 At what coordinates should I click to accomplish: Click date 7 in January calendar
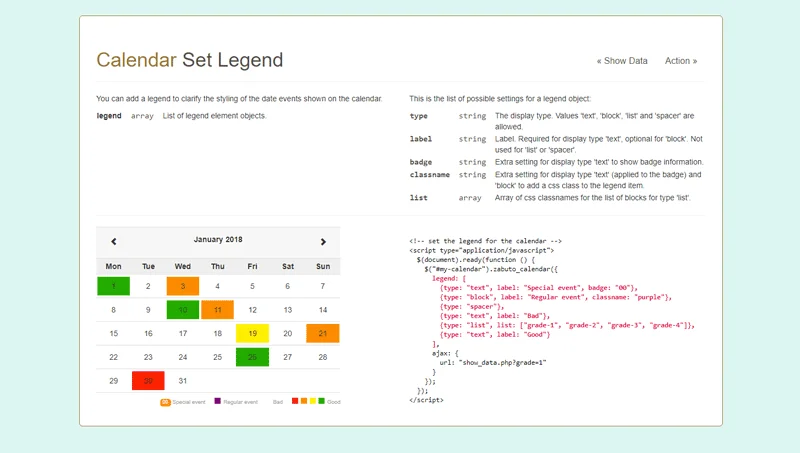322,286
